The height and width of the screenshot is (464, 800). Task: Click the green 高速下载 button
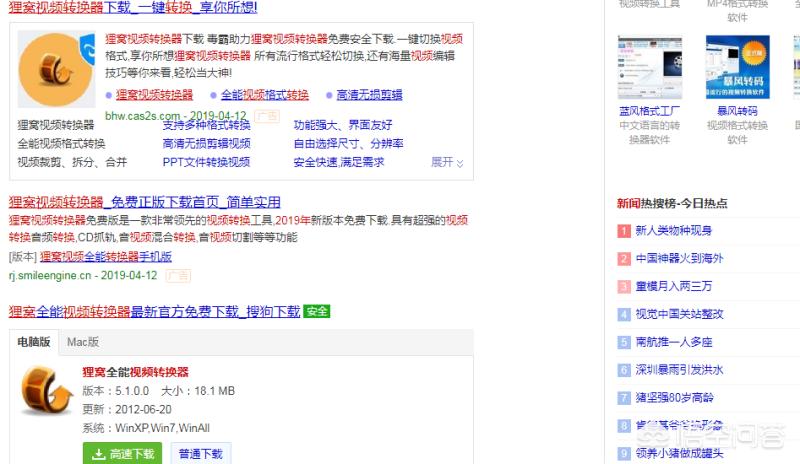122,453
